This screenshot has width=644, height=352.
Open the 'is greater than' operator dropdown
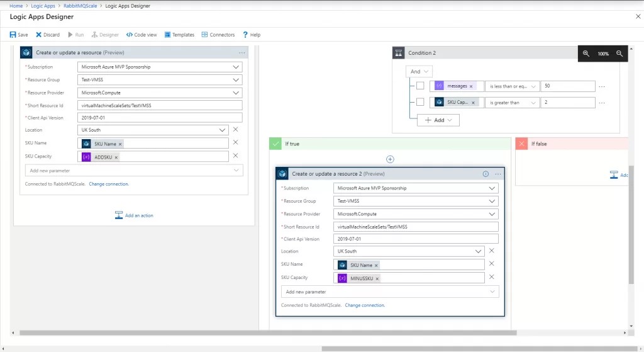point(512,103)
